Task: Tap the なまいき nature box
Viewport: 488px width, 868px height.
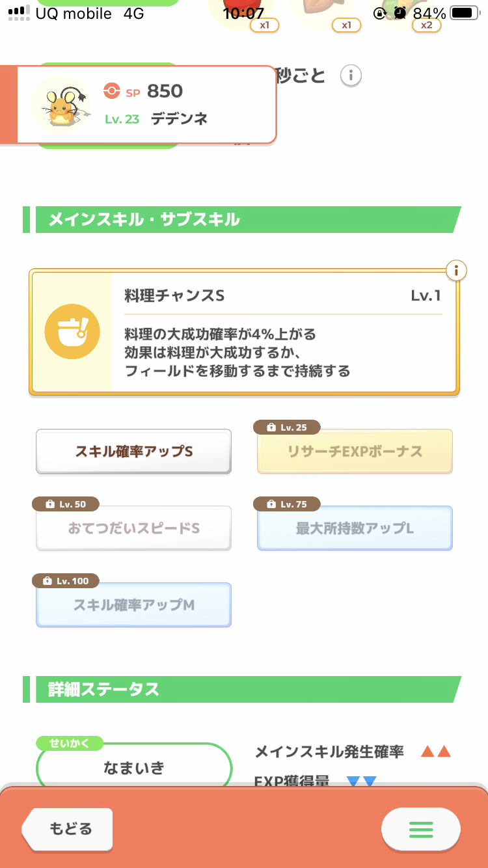Action: point(134,768)
